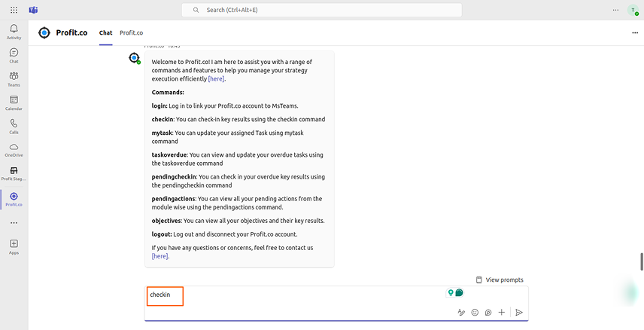Open the emoji picker
This screenshot has width=644, height=330.
[x=475, y=313]
